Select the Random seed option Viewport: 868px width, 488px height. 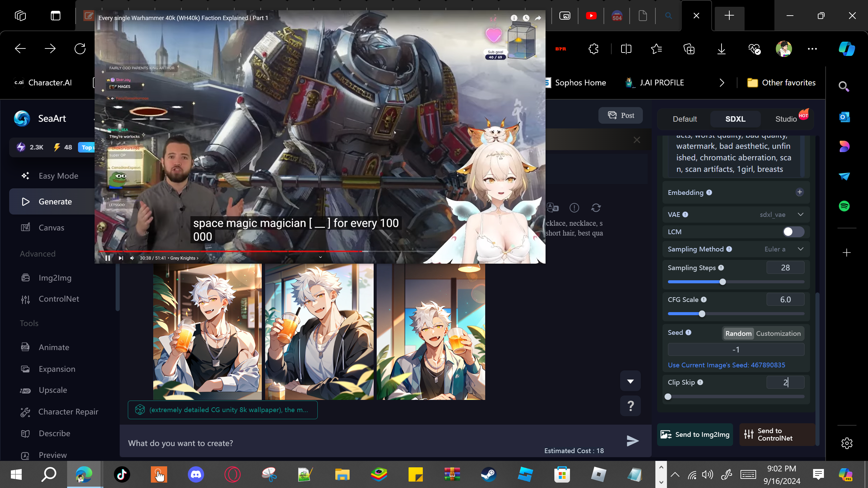pyautogui.click(x=738, y=334)
